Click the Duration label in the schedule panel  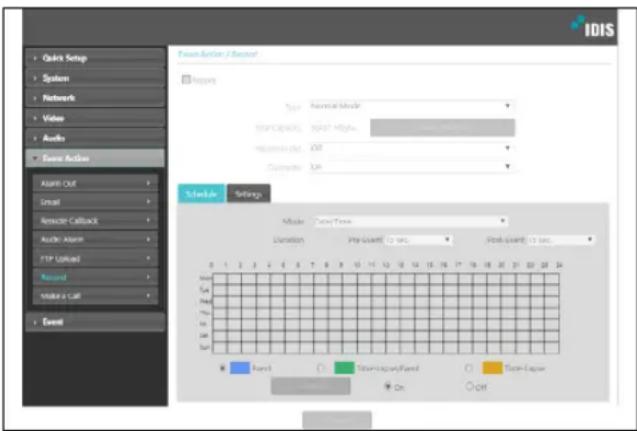(x=288, y=240)
